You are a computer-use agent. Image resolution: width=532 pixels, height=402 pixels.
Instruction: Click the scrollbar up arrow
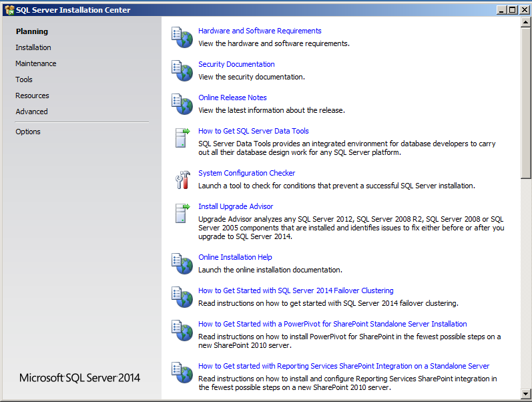pos(525,22)
